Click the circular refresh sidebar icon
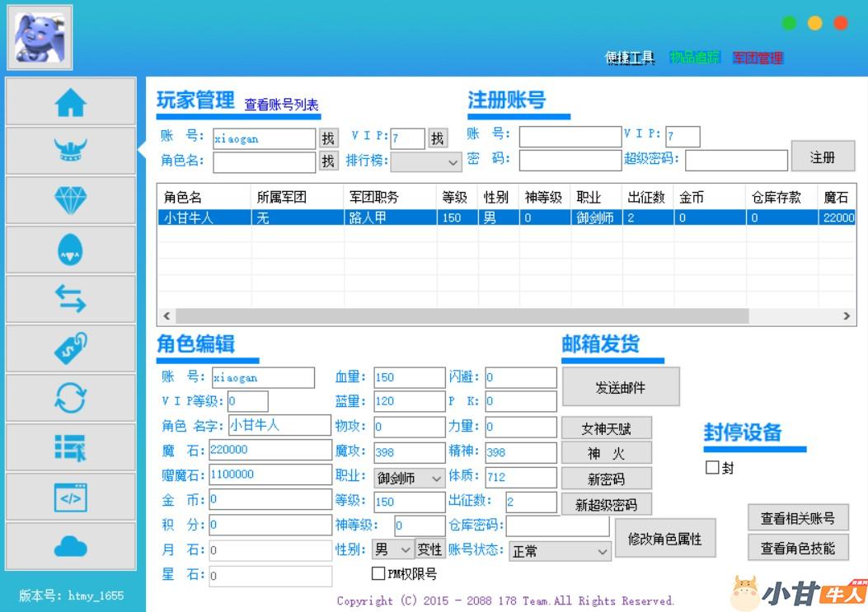Image resolution: width=868 pixels, height=612 pixels. 70,399
